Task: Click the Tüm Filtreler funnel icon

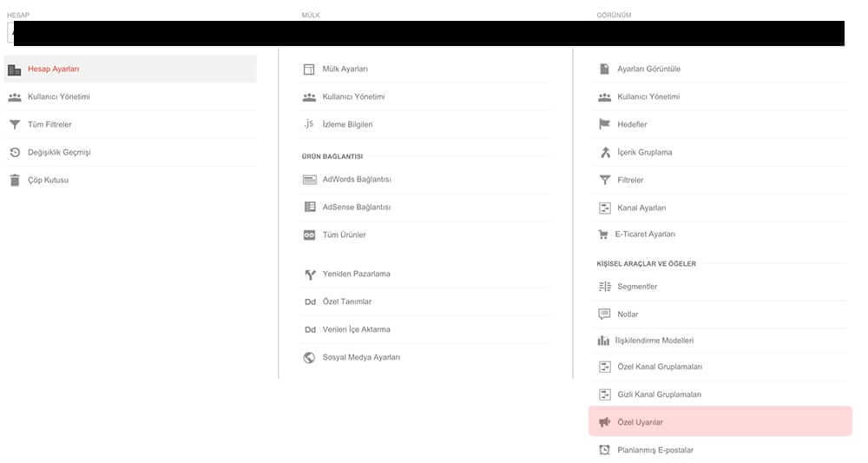Action: coord(14,125)
